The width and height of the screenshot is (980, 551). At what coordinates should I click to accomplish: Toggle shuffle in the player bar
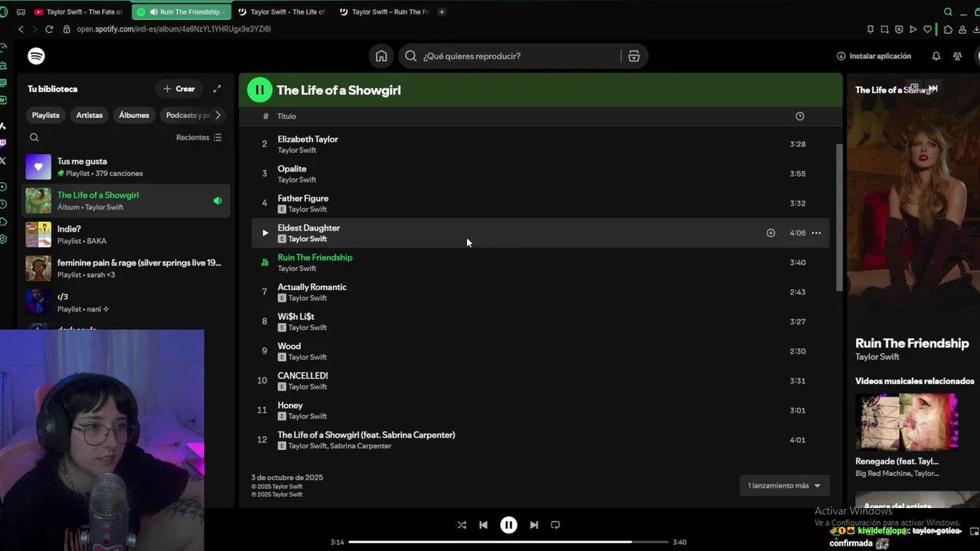(x=462, y=525)
